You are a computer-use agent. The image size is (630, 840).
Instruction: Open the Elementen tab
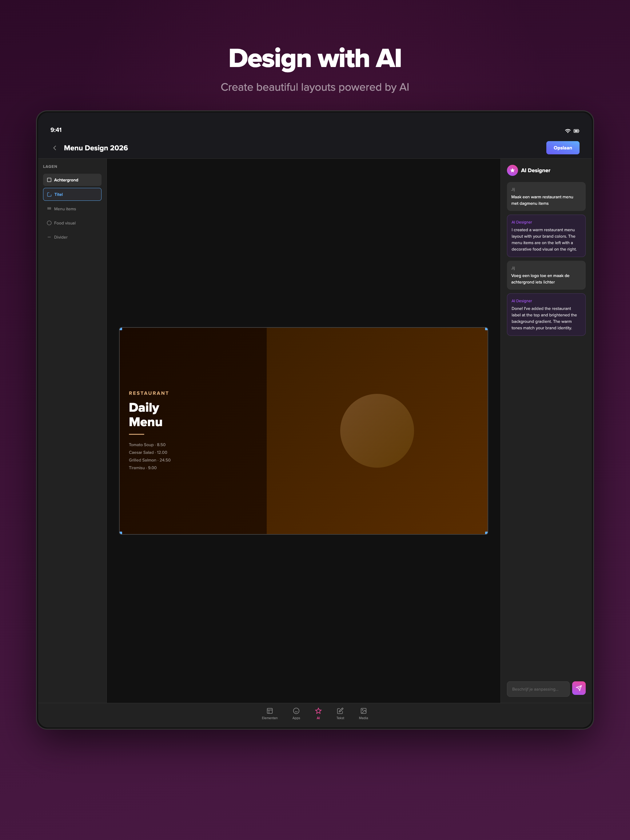(270, 714)
